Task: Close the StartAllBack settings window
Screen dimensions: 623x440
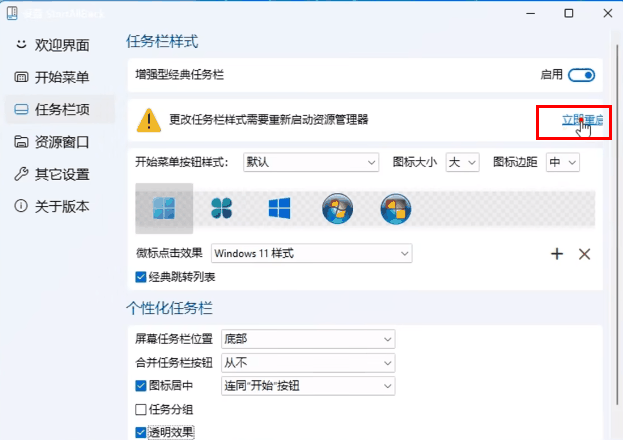Action: pyautogui.click(x=608, y=13)
